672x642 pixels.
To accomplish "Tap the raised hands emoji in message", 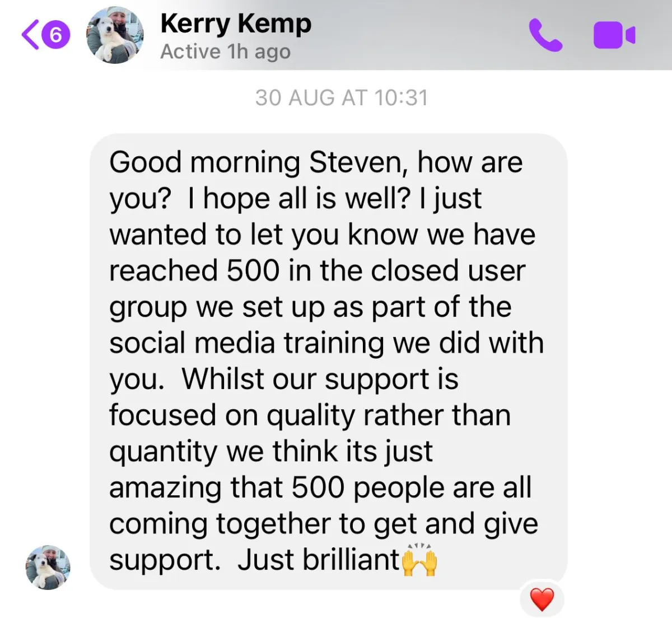I will tap(419, 560).
